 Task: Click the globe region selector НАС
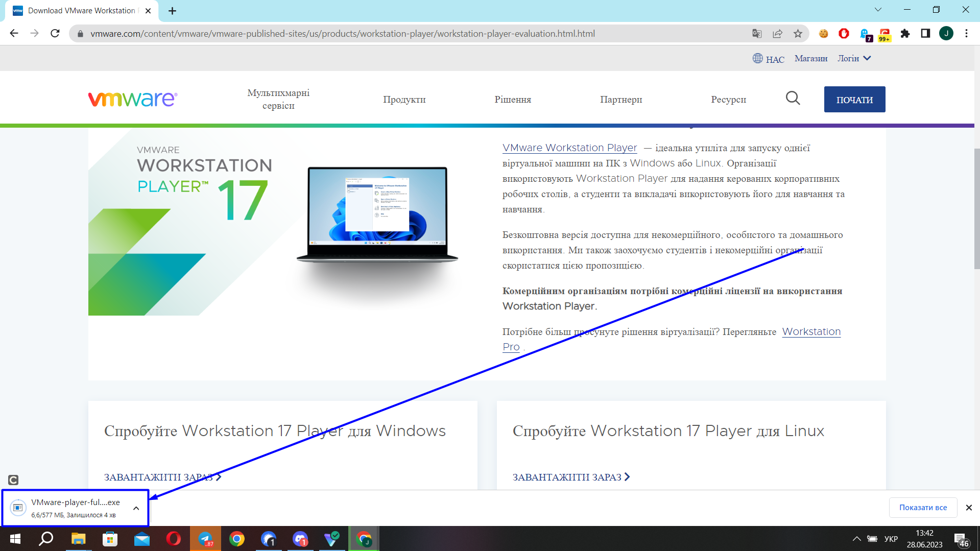(768, 59)
